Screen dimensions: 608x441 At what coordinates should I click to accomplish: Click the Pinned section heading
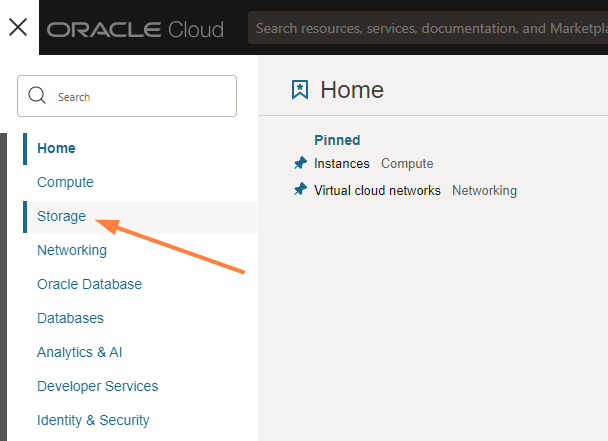(337, 140)
